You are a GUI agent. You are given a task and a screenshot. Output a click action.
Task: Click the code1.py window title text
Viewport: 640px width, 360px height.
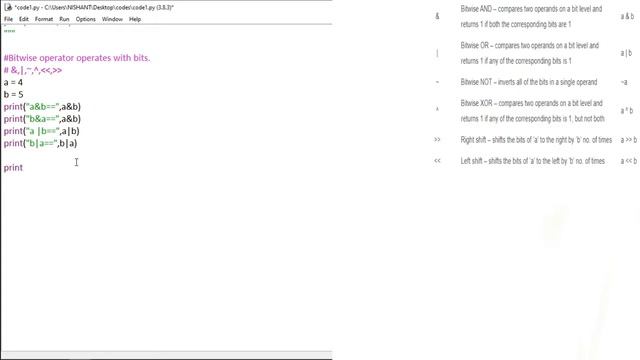coord(94,7)
